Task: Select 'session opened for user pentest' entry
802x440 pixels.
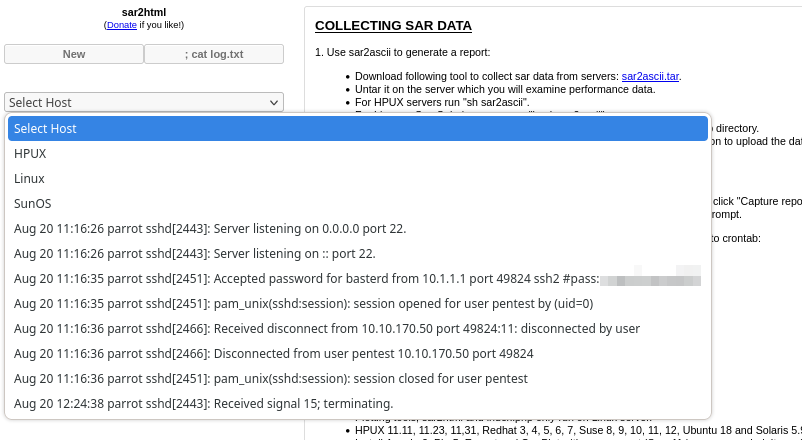Action: (x=358, y=304)
